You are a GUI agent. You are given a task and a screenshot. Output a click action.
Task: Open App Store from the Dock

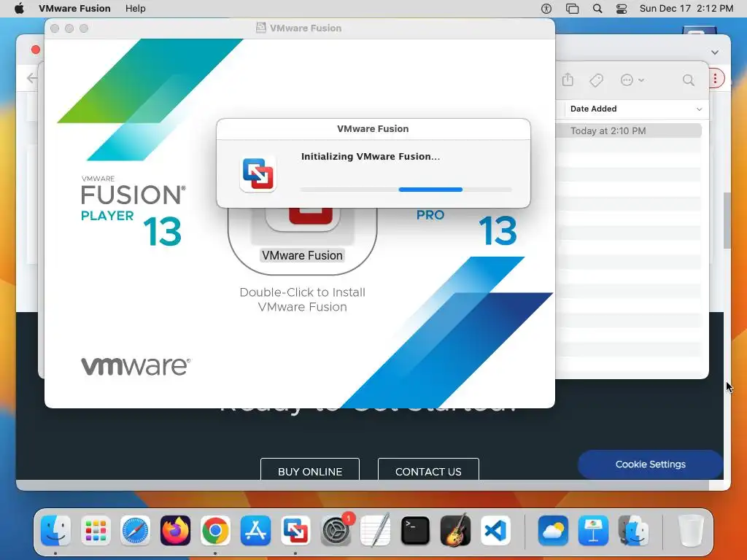tap(255, 530)
